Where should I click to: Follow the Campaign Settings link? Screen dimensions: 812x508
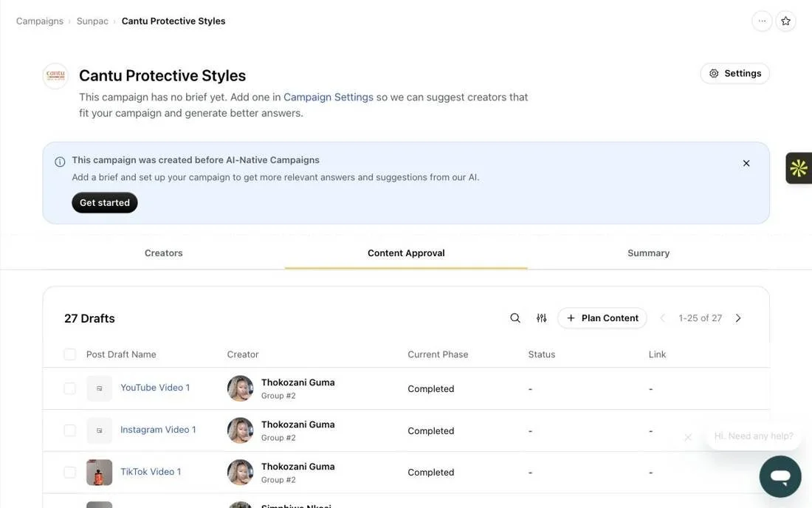tap(328, 97)
